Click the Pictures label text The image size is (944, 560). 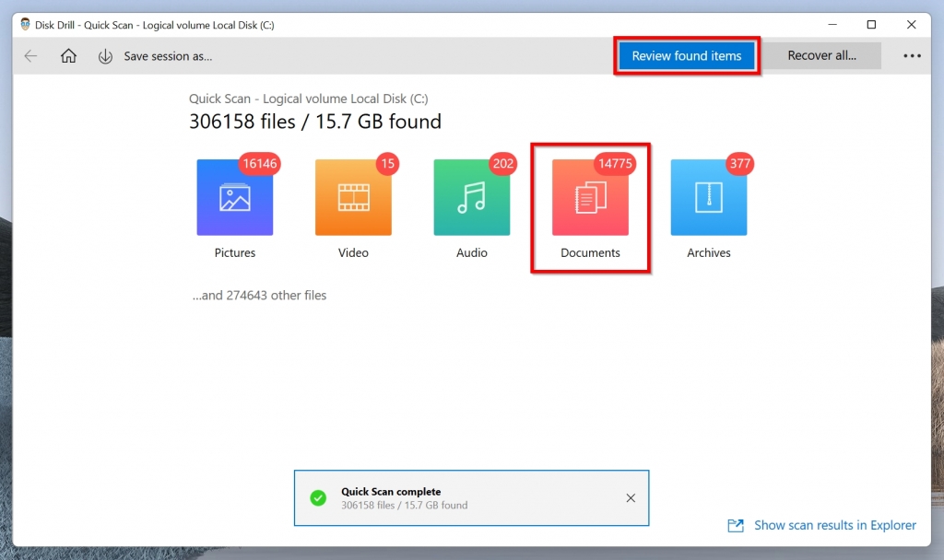click(x=235, y=252)
